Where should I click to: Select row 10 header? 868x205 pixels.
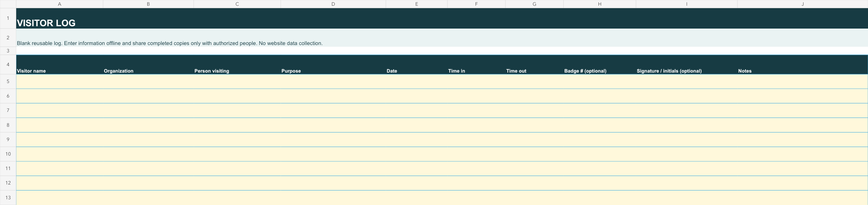click(x=8, y=154)
